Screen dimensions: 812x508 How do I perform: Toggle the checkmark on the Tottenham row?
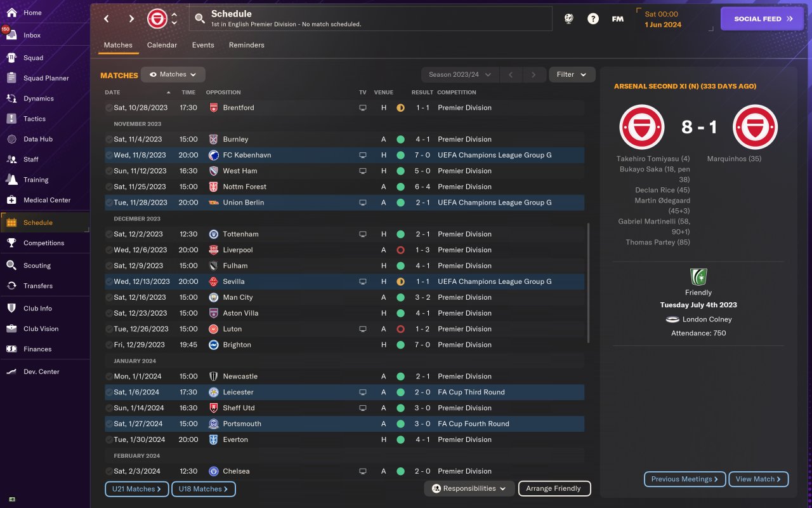coord(109,234)
